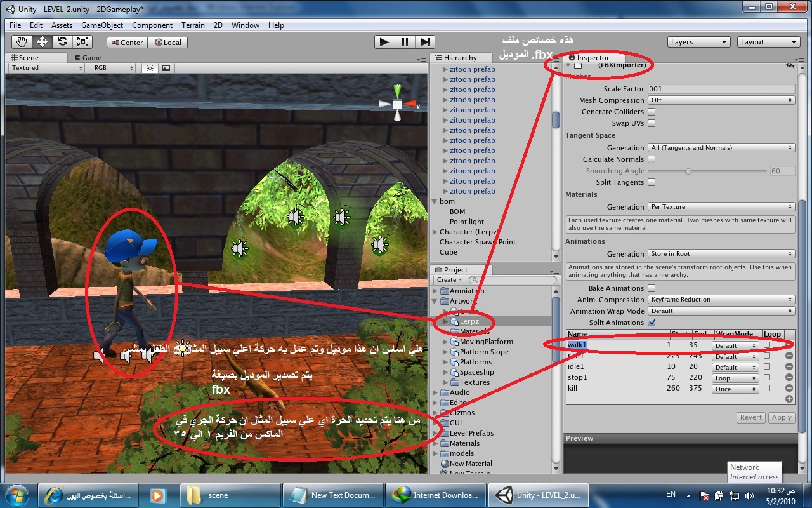The width and height of the screenshot is (812, 508).
Task: Remove the stop1 animation clip
Action: click(789, 378)
